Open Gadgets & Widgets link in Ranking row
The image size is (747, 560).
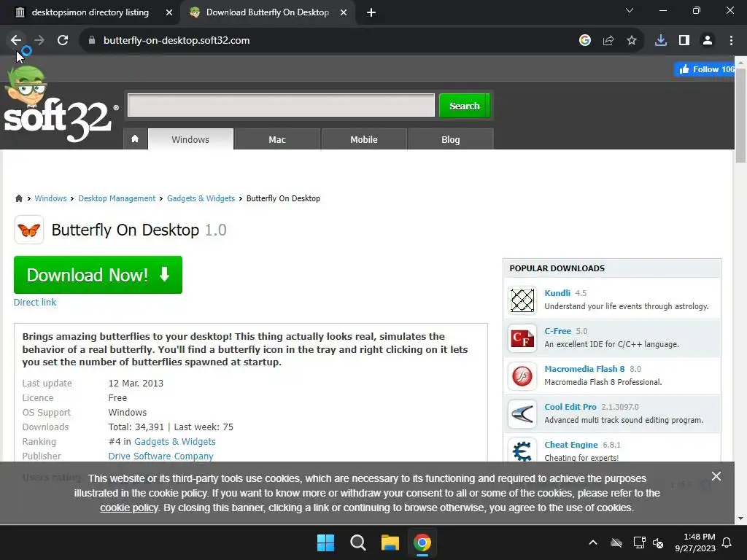pos(175,441)
